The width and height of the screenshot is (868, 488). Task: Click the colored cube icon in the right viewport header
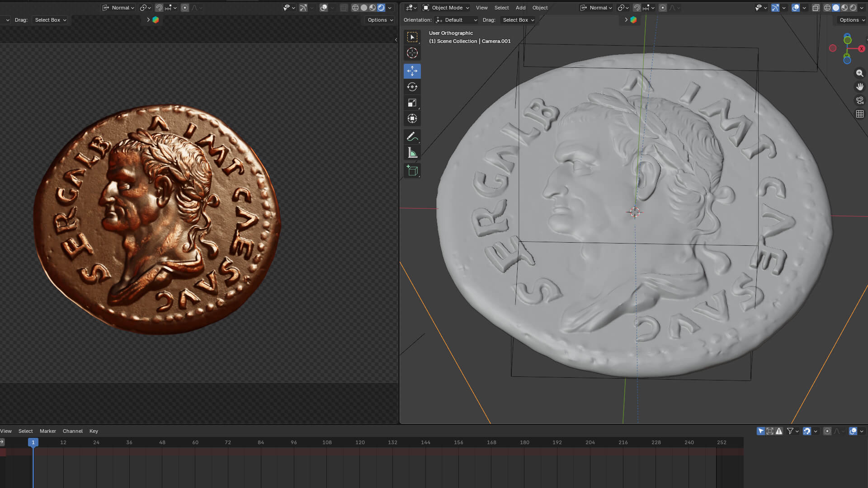pos(633,20)
